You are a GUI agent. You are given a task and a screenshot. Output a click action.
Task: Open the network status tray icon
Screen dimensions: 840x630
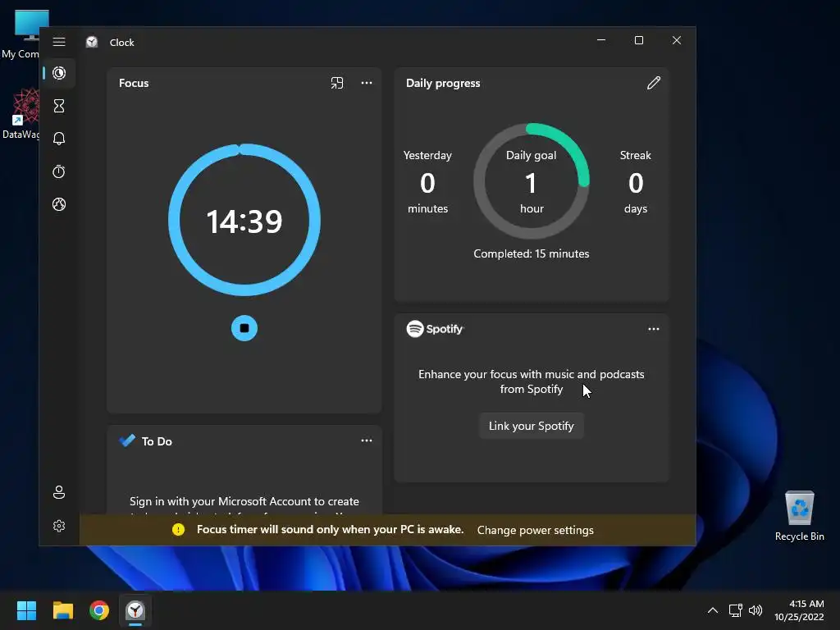[736, 610]
